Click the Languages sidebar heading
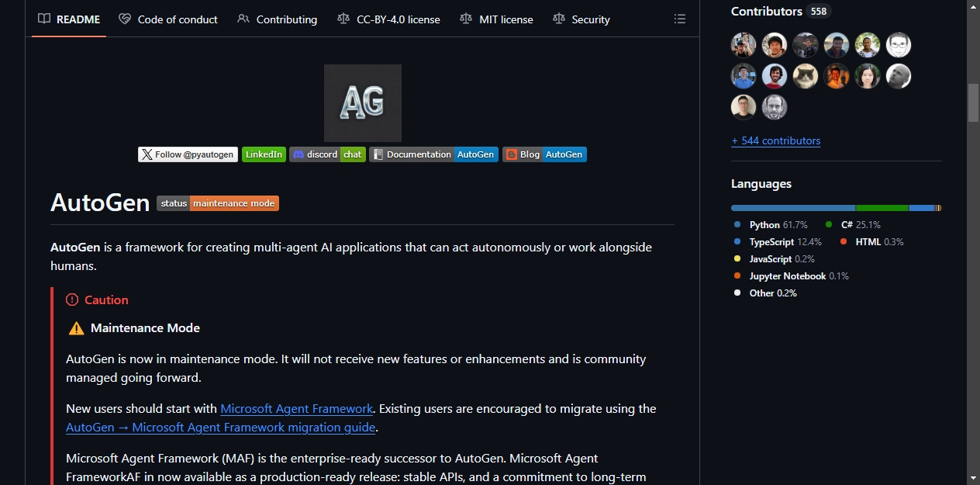Screen dimensions: 980x485 coord(761,184)
